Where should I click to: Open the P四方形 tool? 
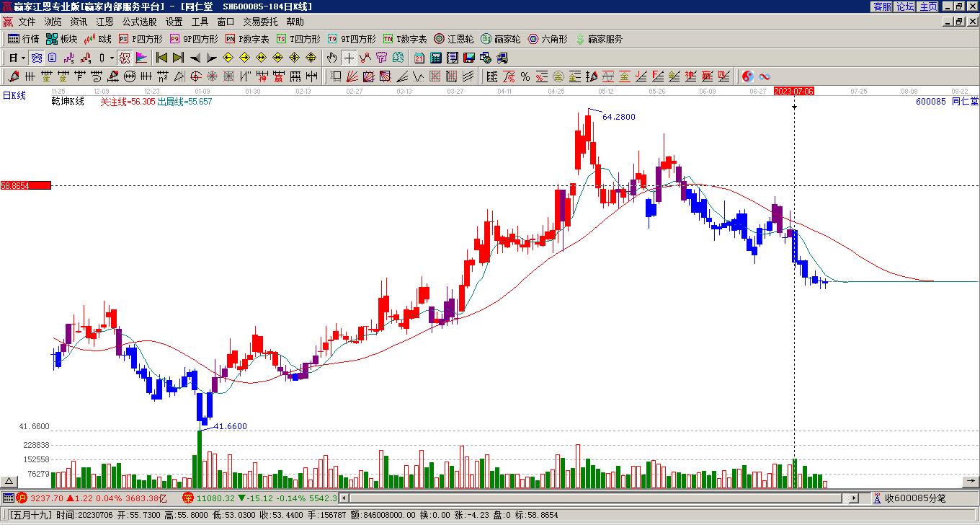point(141,39)
